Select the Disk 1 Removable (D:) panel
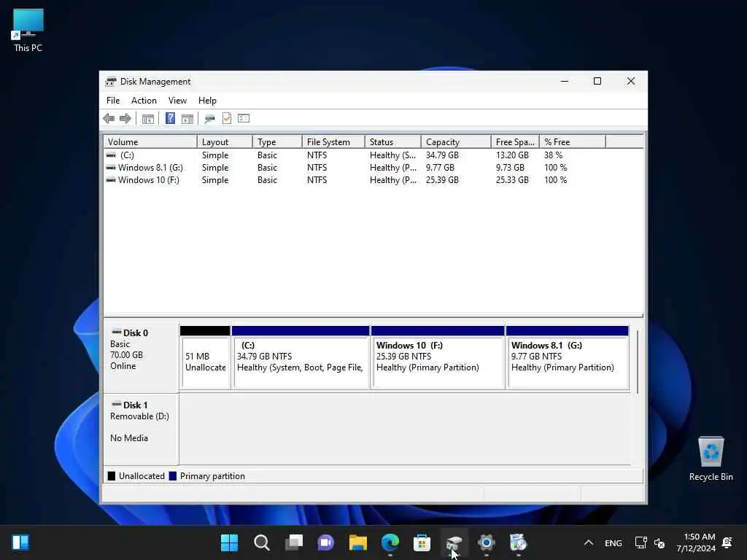This screenshot has height=560, width=747. 141,429
